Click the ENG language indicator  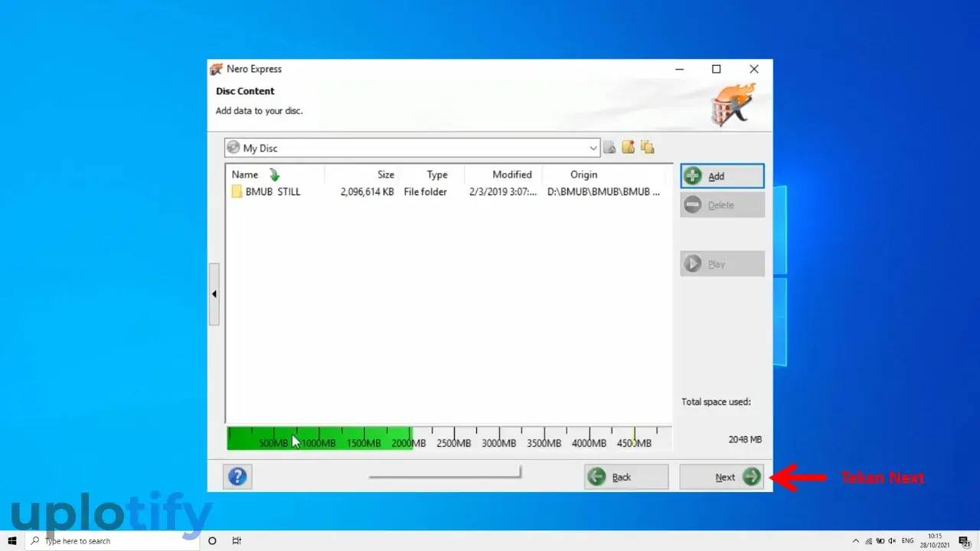908,541
